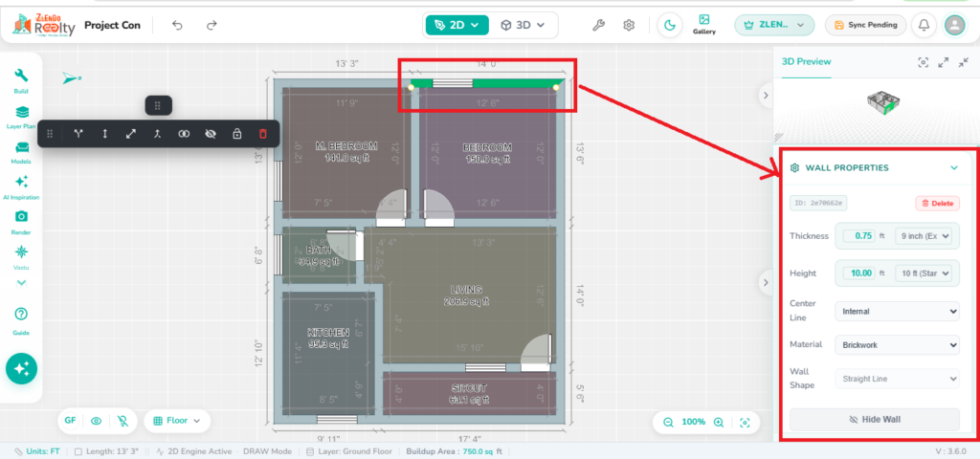Open the Floor dropdown

pyautogui.click(x=176, y=421)
